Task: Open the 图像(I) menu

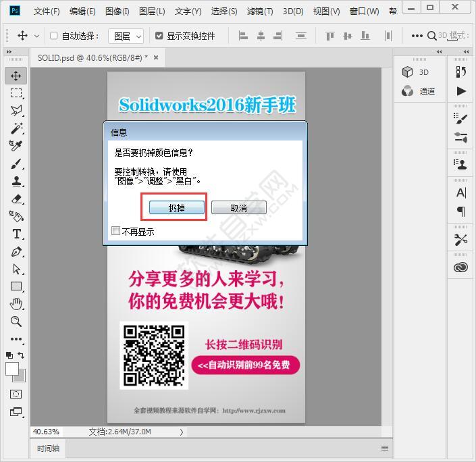Action: point(117,11)
